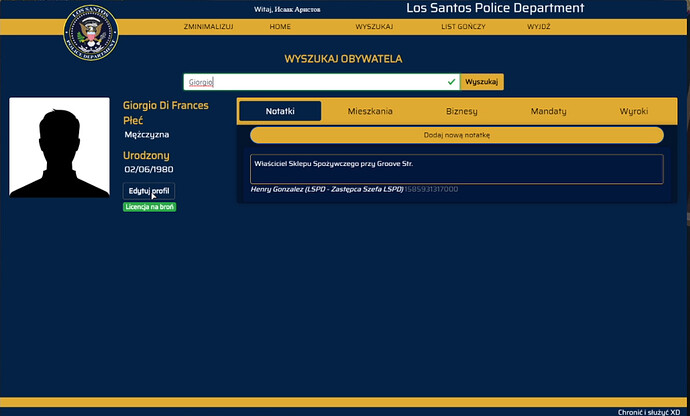Switch to the Notatki tab
Image resolution: width=690 pixels, height=416 pixels.
[280, 111]
